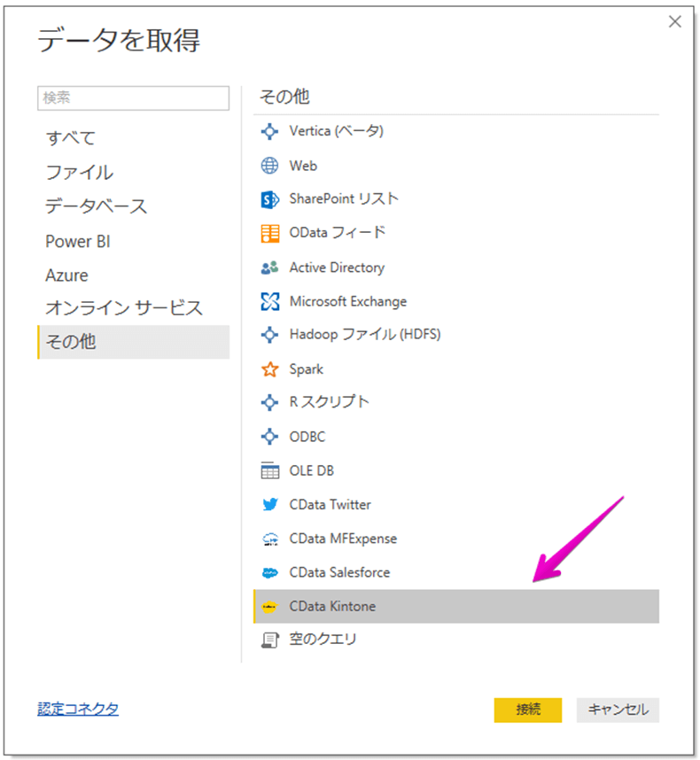
Task: Open the 認定コネクタ link
Action: (78, 709)
